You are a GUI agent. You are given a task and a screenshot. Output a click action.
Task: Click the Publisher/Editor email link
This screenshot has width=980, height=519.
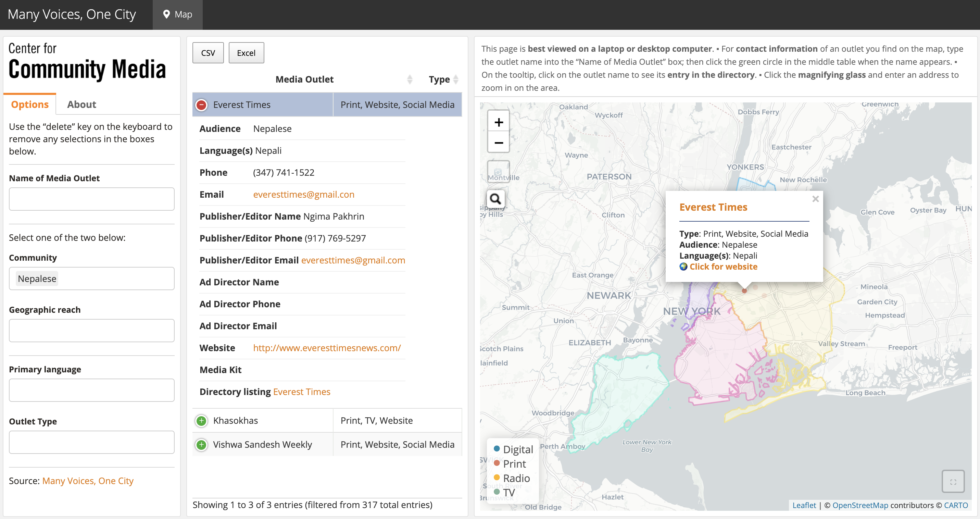click(353, 260)
